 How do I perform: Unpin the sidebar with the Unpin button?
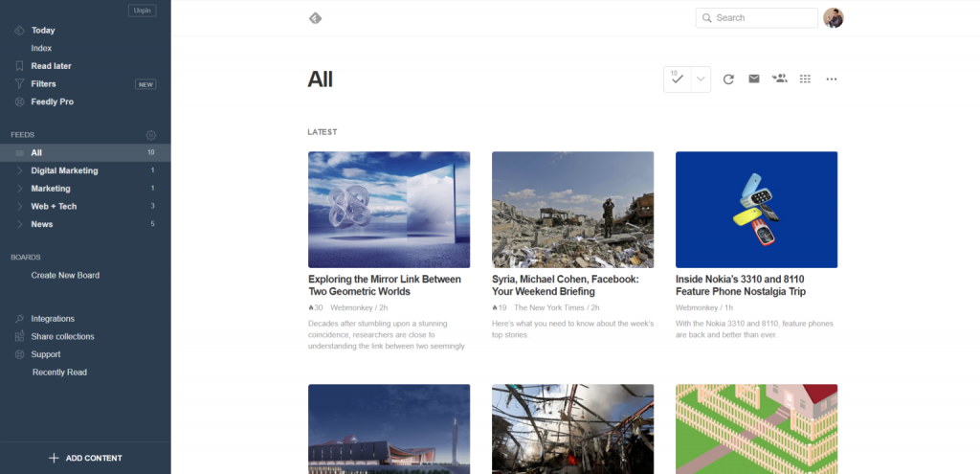tap(142, 11)
